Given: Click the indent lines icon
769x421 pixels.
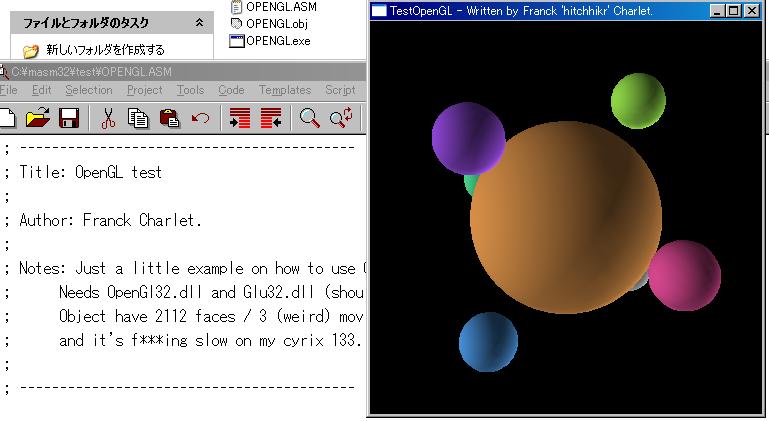Looking at the screenshot, I should pos(239,118).
